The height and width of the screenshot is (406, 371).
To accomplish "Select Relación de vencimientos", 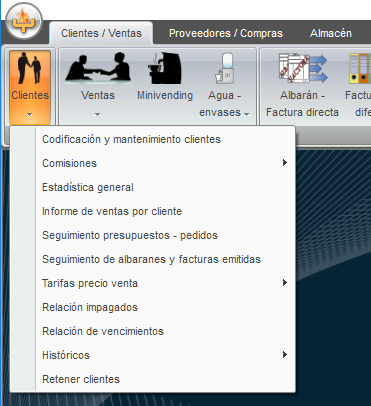I will pyautogui.click(x=153, y=331).
